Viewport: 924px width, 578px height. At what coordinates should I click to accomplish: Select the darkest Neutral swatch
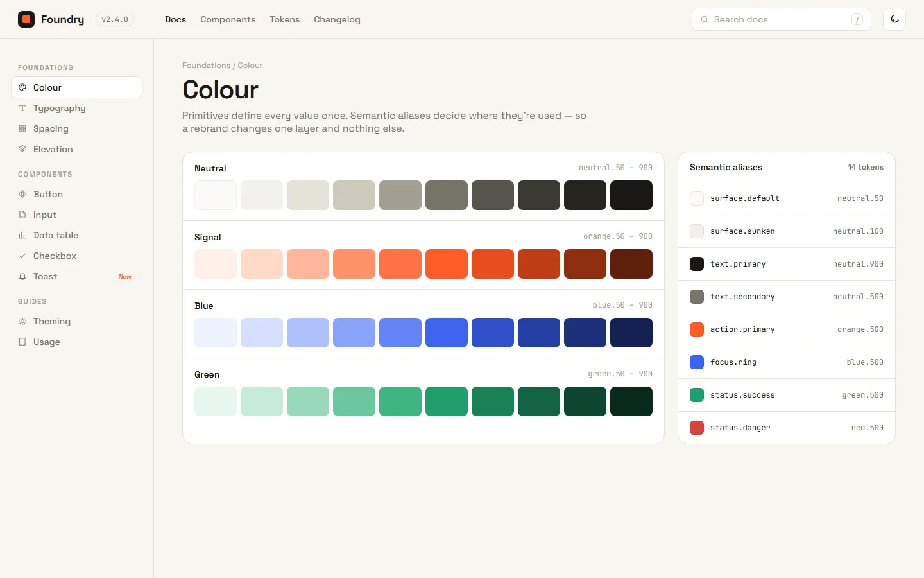631,195
